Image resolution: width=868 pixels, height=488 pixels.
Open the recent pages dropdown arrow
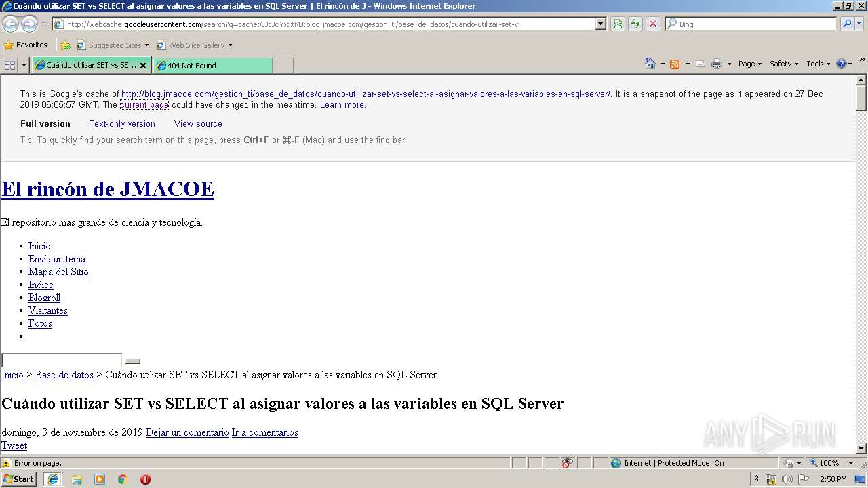tap(44, 24)
